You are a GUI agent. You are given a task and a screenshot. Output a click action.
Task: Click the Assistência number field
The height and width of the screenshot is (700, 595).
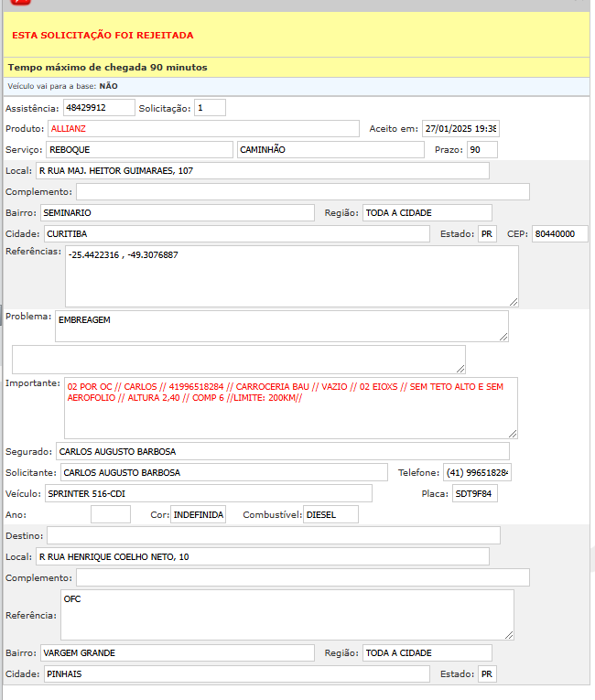(x=98, y=108)
